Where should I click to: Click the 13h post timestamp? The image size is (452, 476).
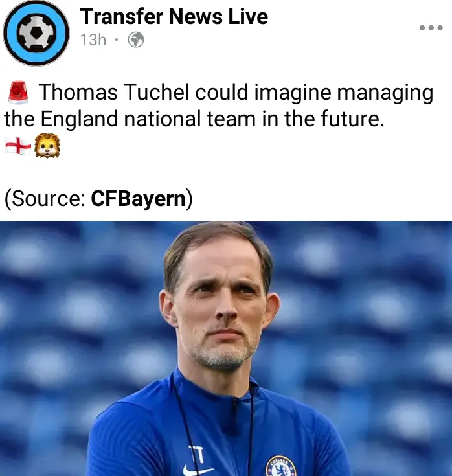click(x=93, y=40)
